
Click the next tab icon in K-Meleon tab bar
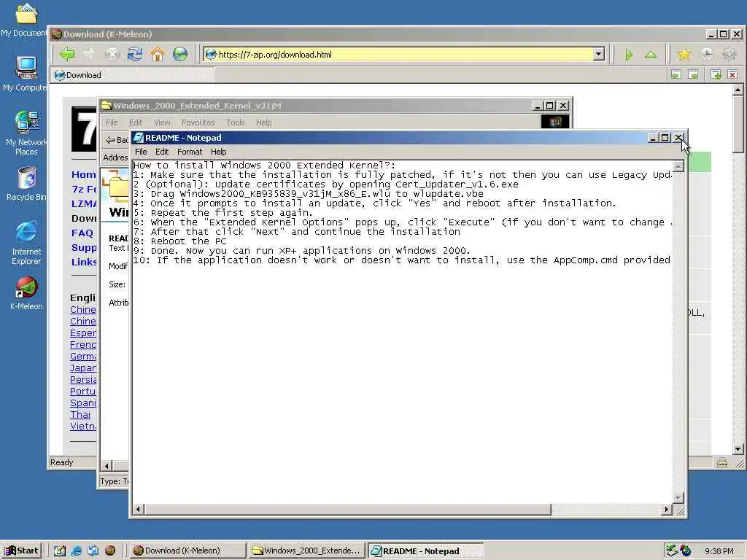(694, 74)
